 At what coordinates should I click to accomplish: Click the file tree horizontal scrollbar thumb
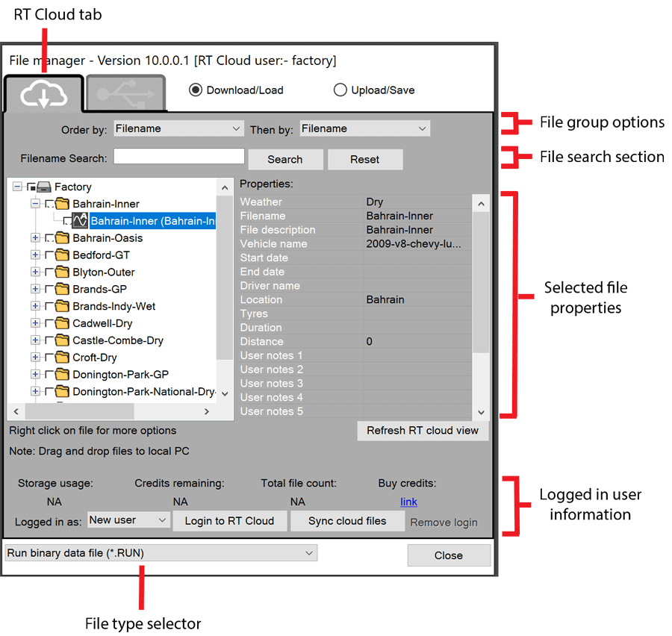[79, 411]
